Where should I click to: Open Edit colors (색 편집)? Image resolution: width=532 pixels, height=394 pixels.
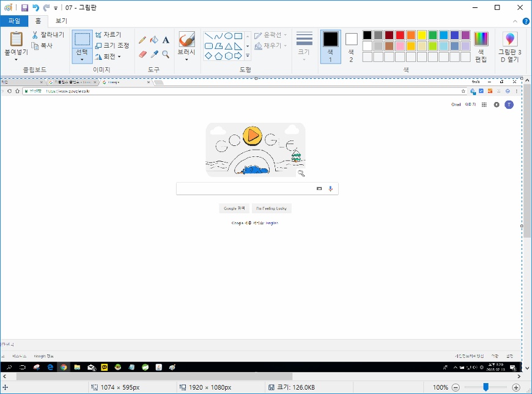click(x=481, y=47)
